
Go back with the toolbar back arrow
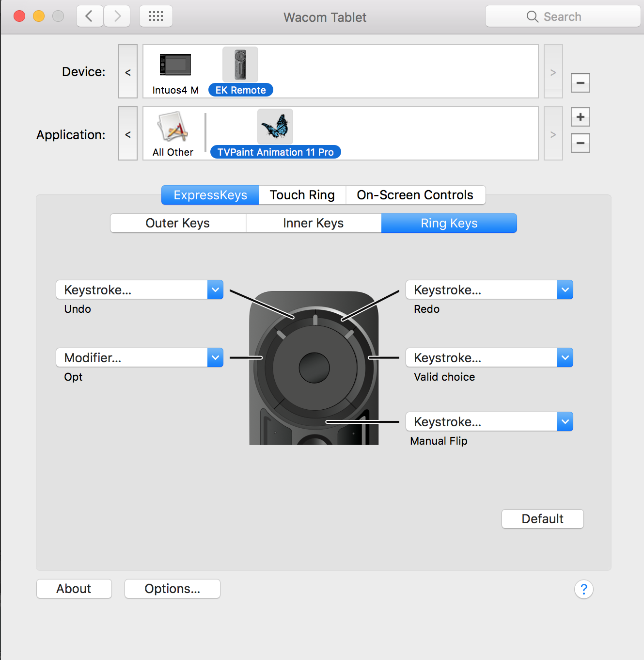[90, 16]
